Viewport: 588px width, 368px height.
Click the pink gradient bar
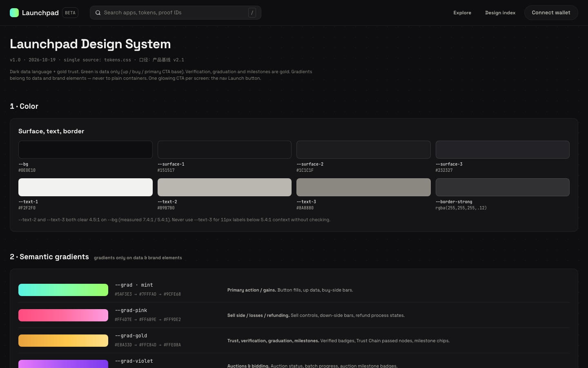(x=63, y=315)
